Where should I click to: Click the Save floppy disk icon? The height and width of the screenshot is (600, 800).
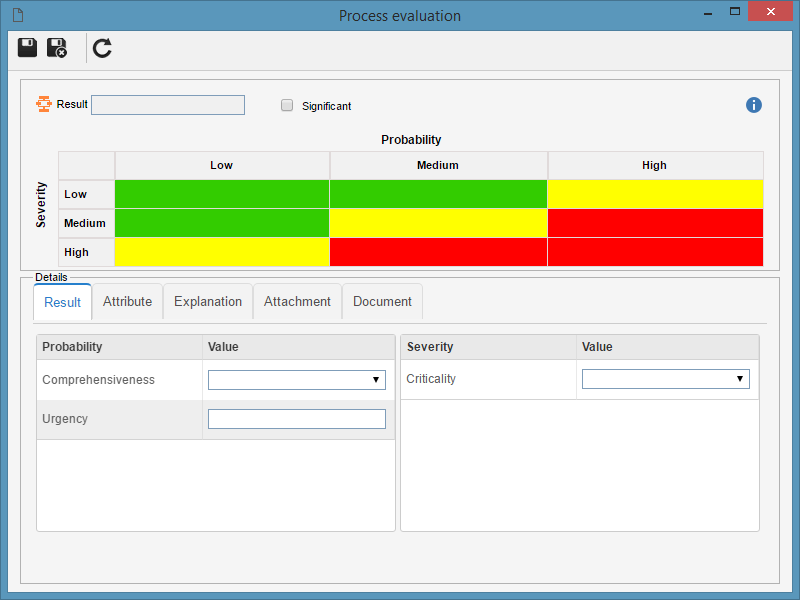(x=28, y=47)
